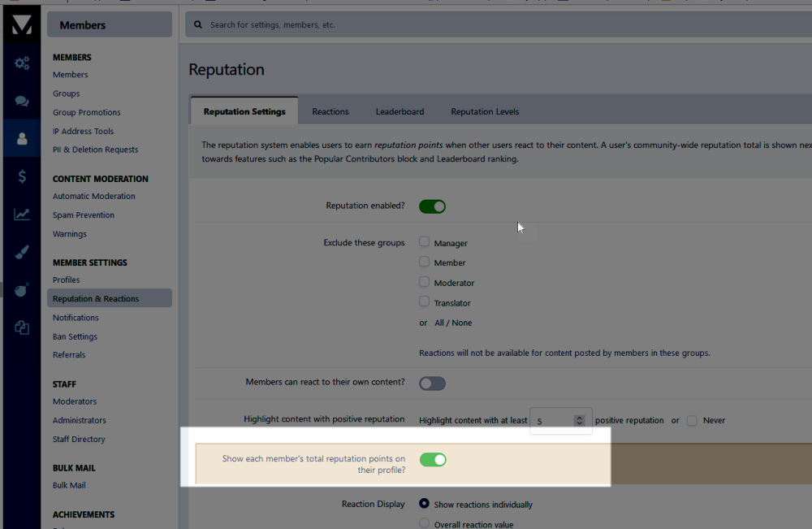Screen dimensions: 812x529
Task: Enable 'Members can react to their own content'
Action: (432, 384)
